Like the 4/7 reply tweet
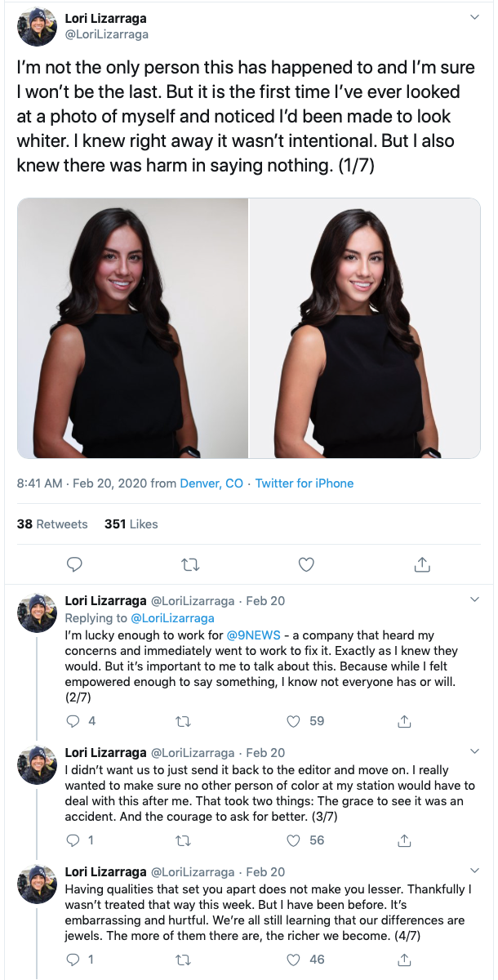 [x=295, y=960]
